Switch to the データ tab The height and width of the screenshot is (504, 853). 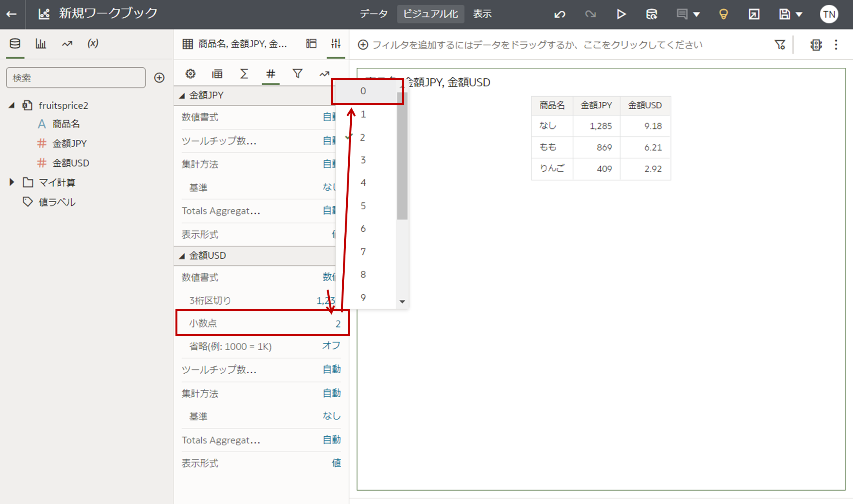point(374,14)
